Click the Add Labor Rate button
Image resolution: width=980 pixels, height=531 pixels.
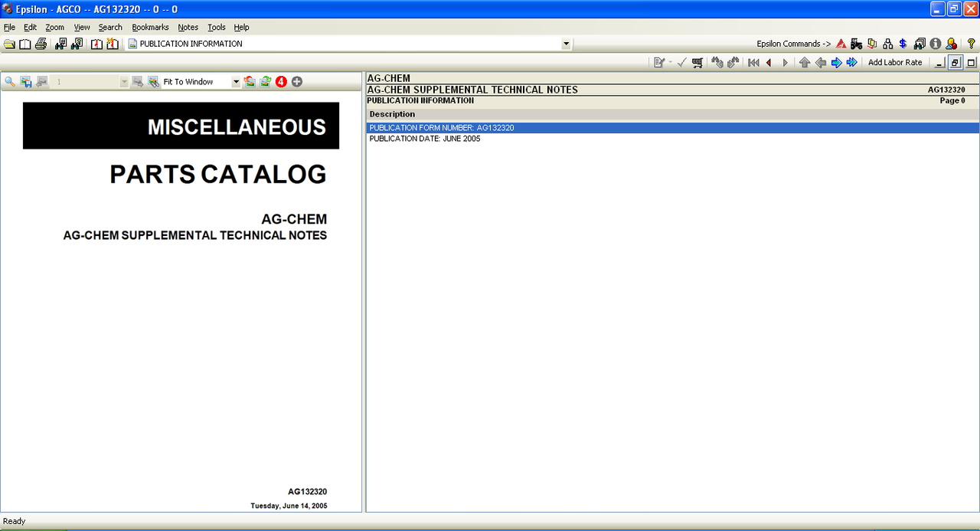895,63
